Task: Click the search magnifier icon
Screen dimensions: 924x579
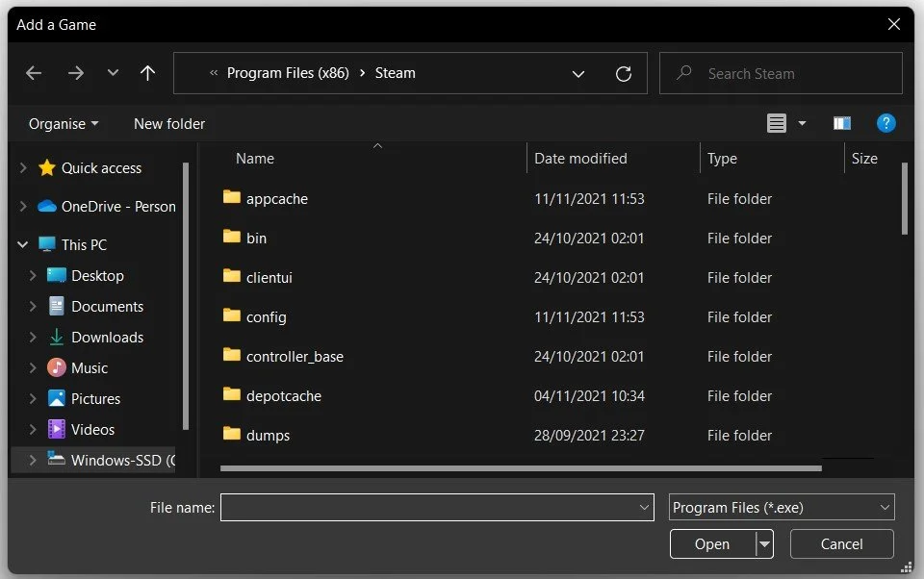Action: coord(683,72)
